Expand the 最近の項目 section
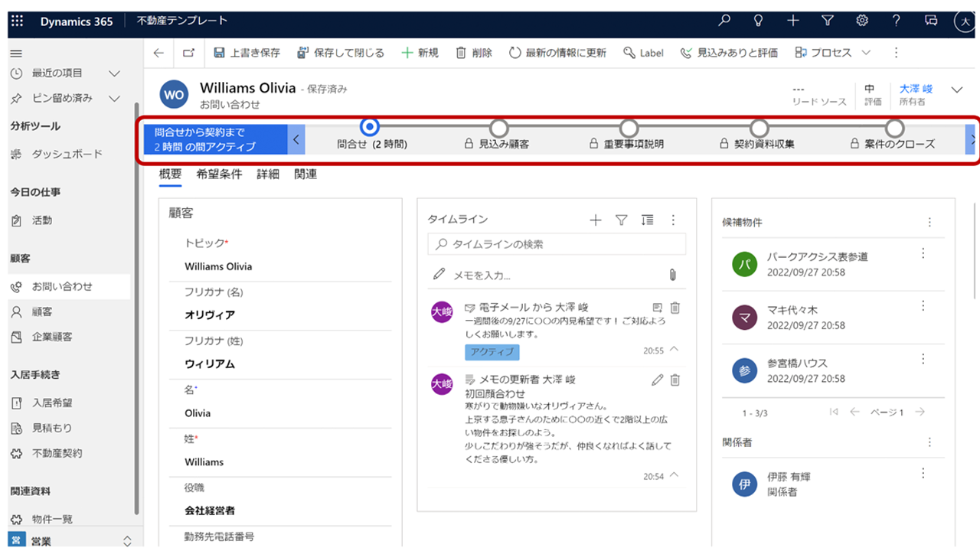980x551 pixels. coord(114,73)
